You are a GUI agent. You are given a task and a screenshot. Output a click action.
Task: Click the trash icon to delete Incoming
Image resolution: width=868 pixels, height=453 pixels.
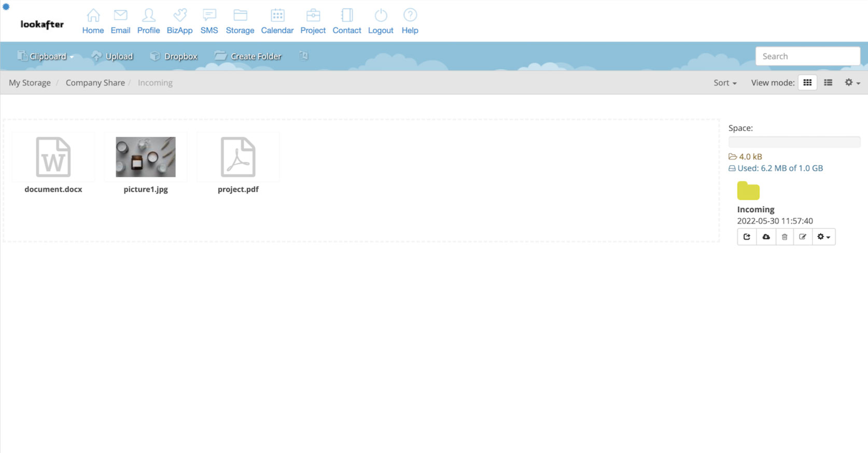tap(785, 237)
